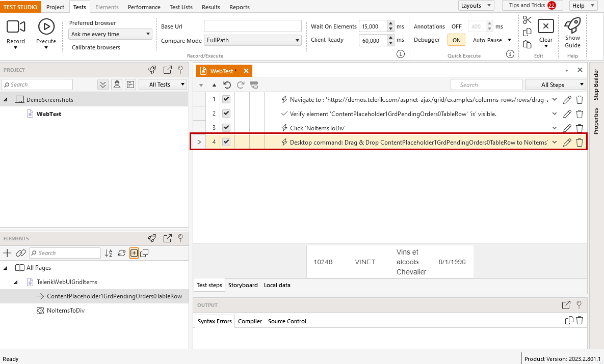Open the Layouts dropdown
The image size is (604, 364).
tap(476, 6)
